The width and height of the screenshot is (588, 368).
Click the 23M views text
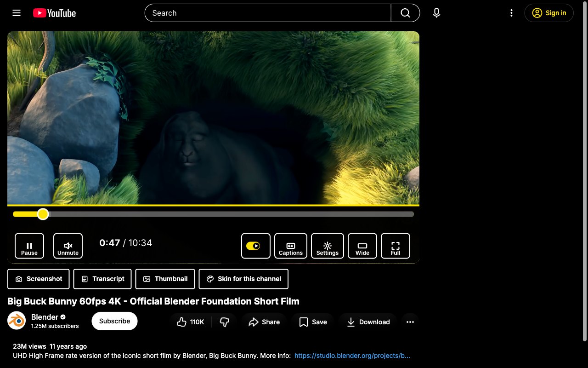[x=29, y=346]
